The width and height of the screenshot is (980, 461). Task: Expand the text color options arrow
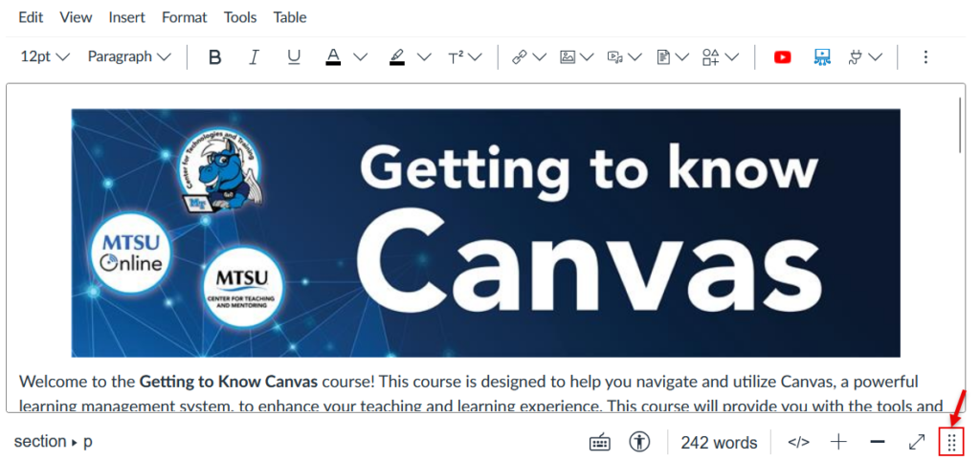click(360, 57)
